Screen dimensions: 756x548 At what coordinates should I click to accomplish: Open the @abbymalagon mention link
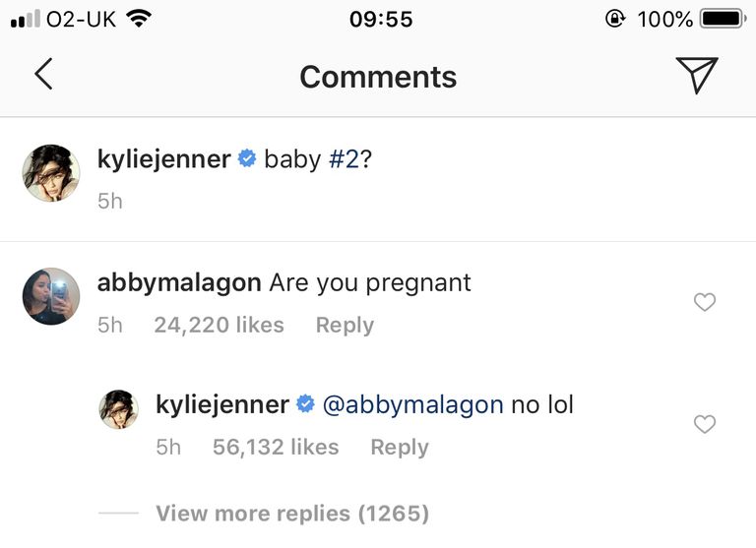point(412,405)
